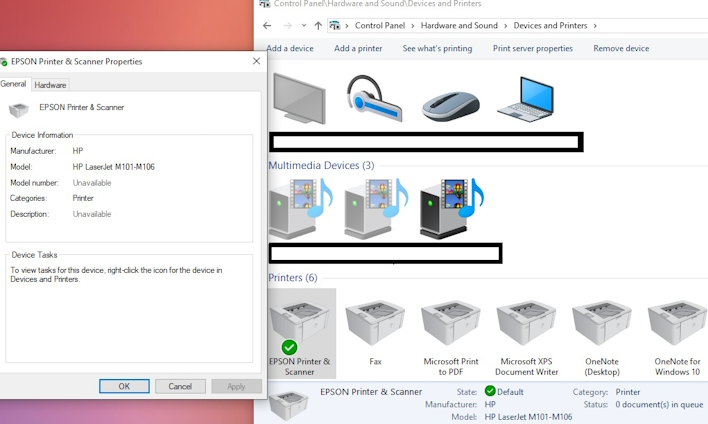Navigate to Hardware and Sound breadcrumb
The width and height of the screenshot is (708, 424).
point(459,26)
